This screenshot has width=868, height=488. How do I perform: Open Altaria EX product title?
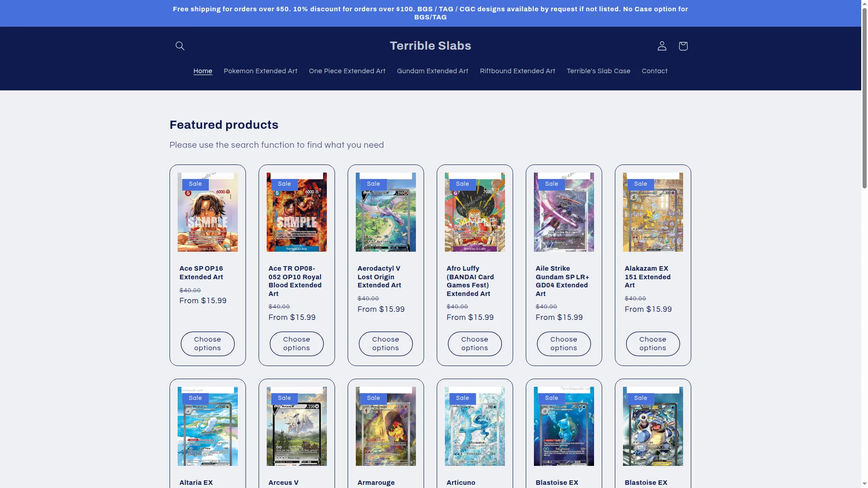[x=196, y=483]
